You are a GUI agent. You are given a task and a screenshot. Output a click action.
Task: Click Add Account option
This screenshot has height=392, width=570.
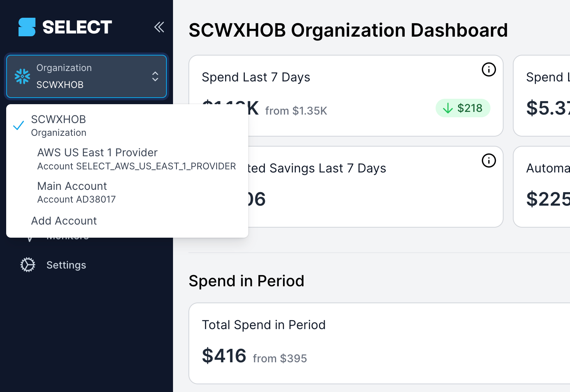(64, 221)
